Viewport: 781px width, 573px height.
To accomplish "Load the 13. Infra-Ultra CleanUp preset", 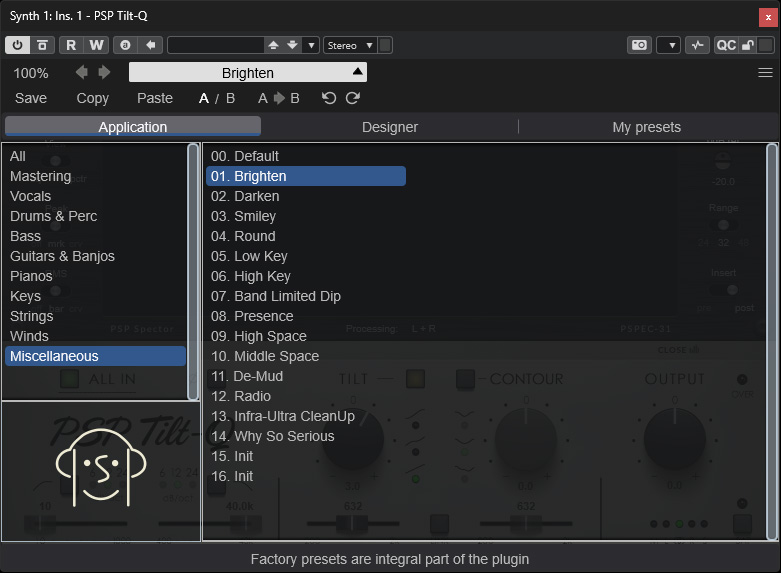I will pos(306,416).
